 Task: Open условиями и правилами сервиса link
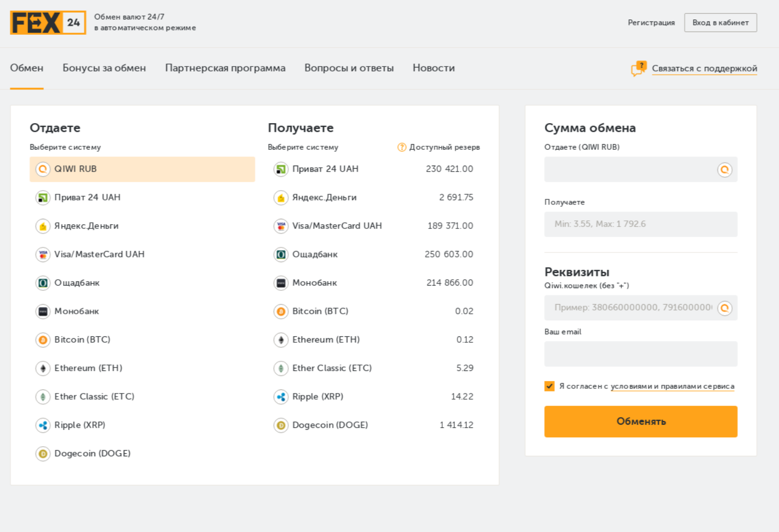pyautogui.click(x=672, y=386)
